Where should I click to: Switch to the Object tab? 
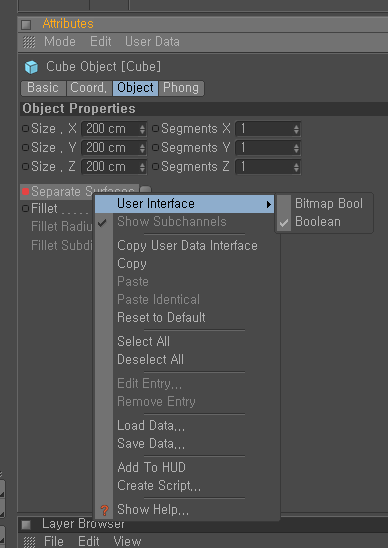(x=135, y=88)
